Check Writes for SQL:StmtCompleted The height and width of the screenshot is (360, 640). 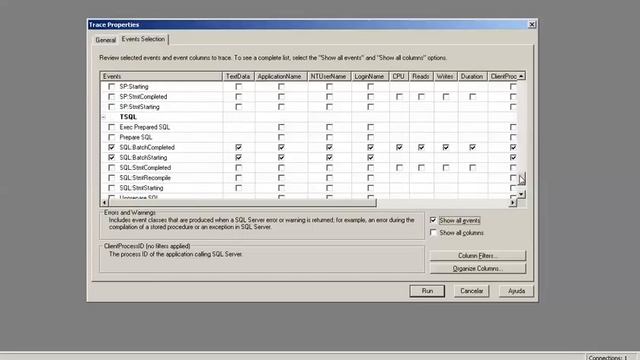(446, 168)
